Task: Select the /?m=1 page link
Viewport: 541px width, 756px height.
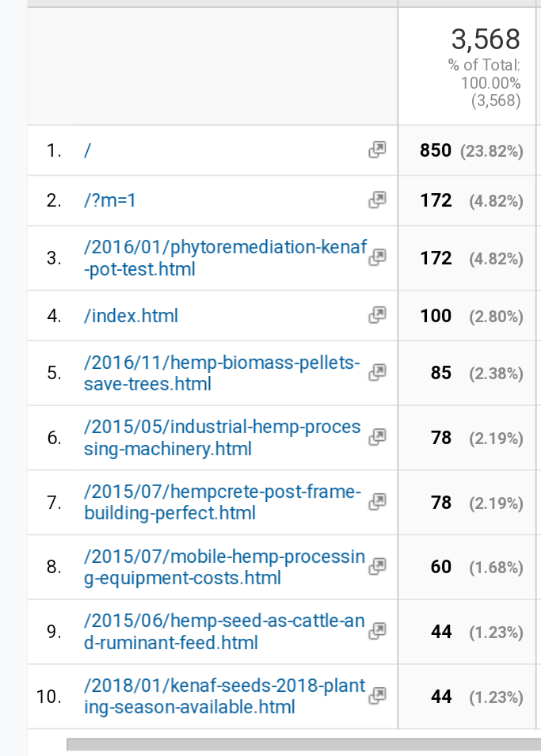Action: (109, 200)
